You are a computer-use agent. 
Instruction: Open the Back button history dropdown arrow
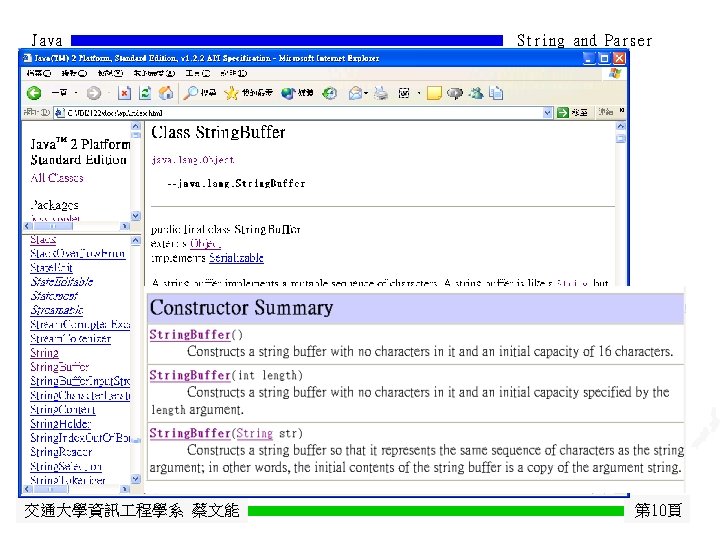tap(76, 93)
